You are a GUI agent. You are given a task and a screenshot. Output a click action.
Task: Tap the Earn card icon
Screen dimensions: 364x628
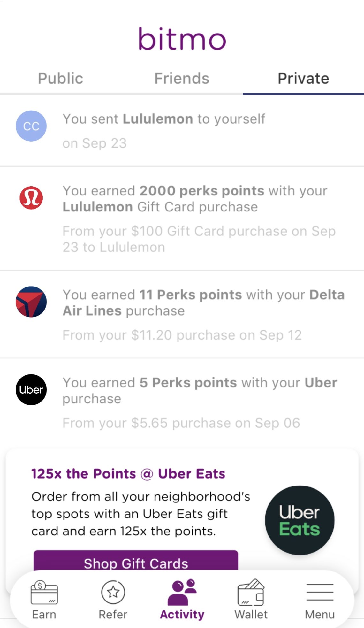coord(44,593)
